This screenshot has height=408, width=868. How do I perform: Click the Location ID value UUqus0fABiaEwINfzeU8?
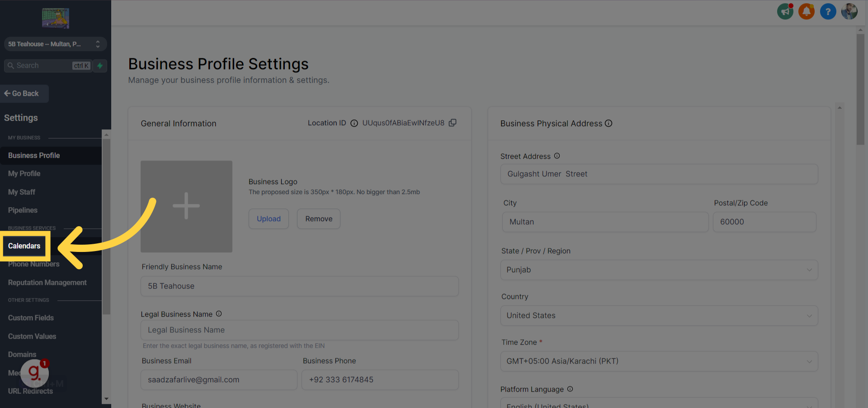(x=403, y=123)
